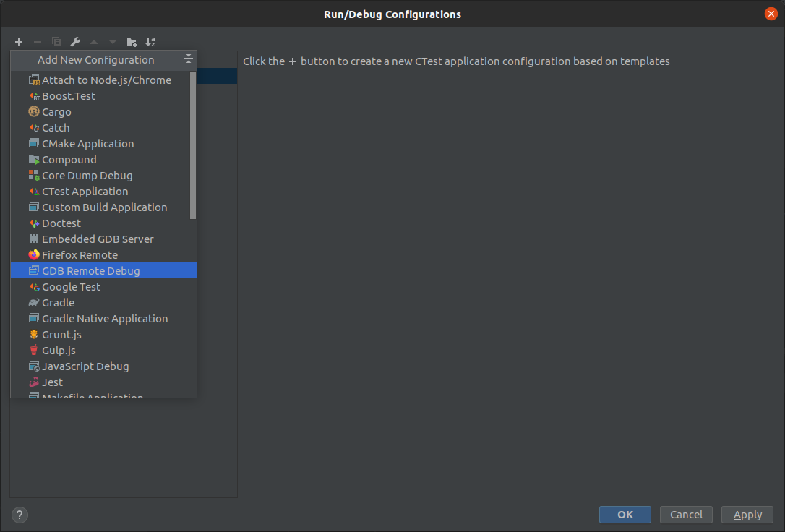Click the Sort Configurations alphabetically icon
785x532 pixels.
150,42
